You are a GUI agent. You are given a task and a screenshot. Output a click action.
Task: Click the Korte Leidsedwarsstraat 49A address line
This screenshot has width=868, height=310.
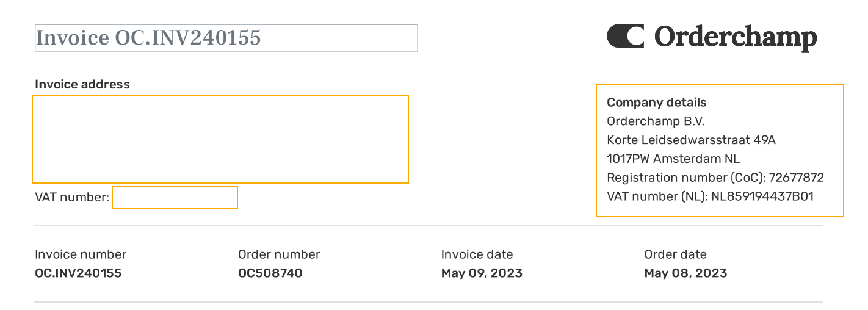click(691, 140)
